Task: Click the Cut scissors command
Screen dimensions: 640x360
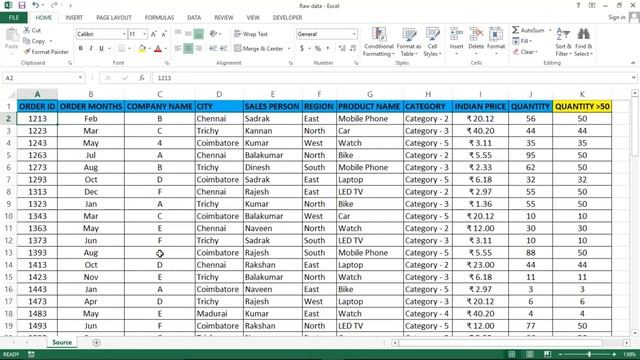Action: (x=32, y=30)
